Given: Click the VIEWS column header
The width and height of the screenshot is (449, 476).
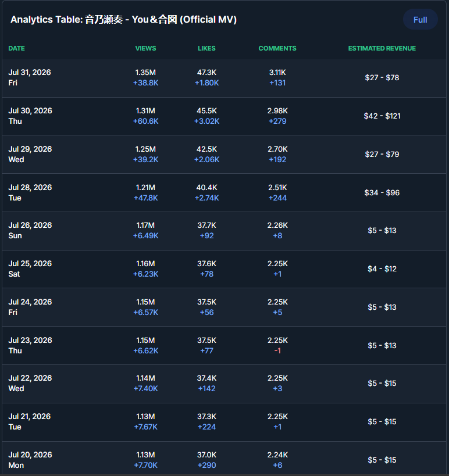Looking at the screenshot, I should pos(145,48).
